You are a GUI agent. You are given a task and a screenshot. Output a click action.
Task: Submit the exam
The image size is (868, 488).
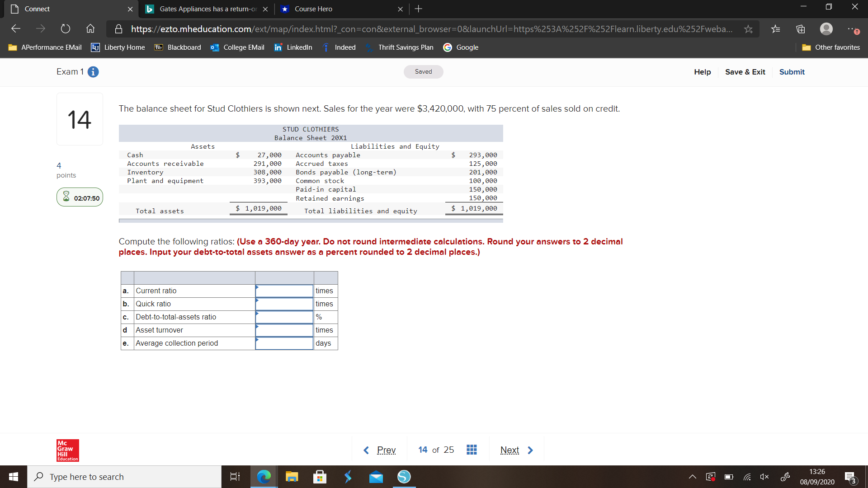point(792,72)
